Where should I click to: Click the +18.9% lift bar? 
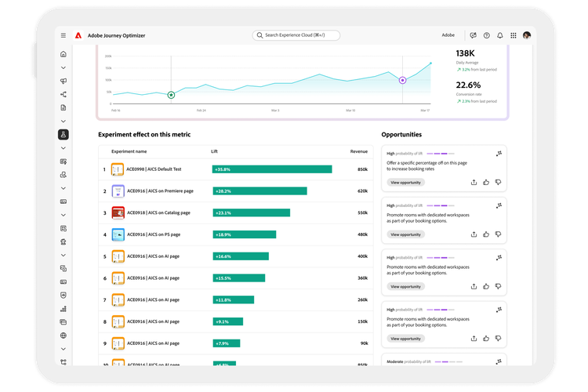click(x=244, y=234)
